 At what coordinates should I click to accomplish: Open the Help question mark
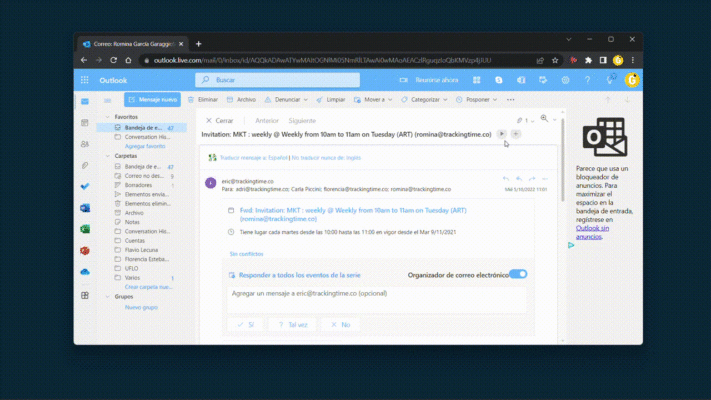pyautogui.click(x=587, y=80)
